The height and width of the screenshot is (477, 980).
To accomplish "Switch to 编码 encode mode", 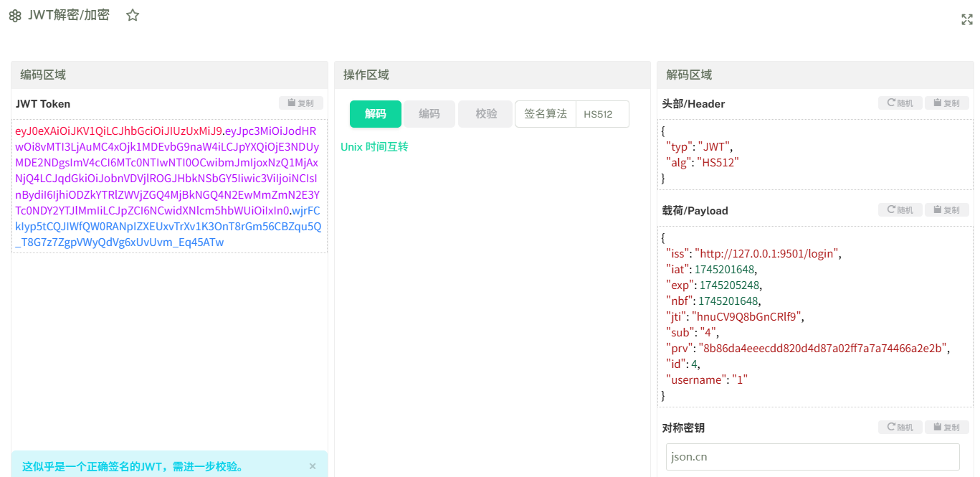I will [x=429, y=114].
